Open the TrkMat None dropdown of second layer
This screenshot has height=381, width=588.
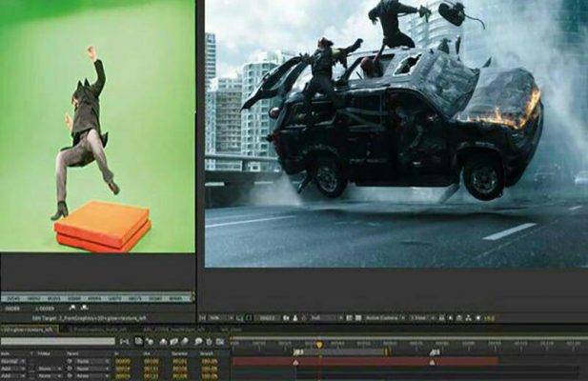pos(50,369)
